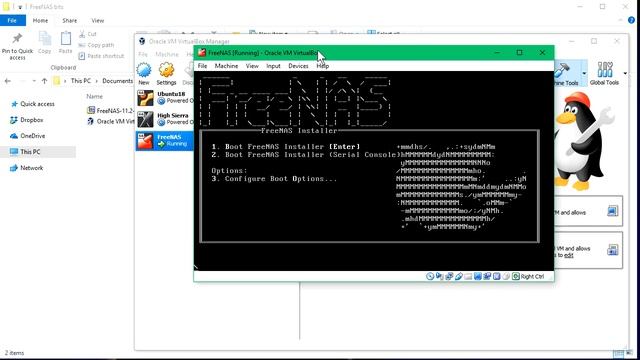Select This PC in Explorer sidebar
Image resolution: width=640 pixels, height=360 pixels.
[x=38, y=152]
